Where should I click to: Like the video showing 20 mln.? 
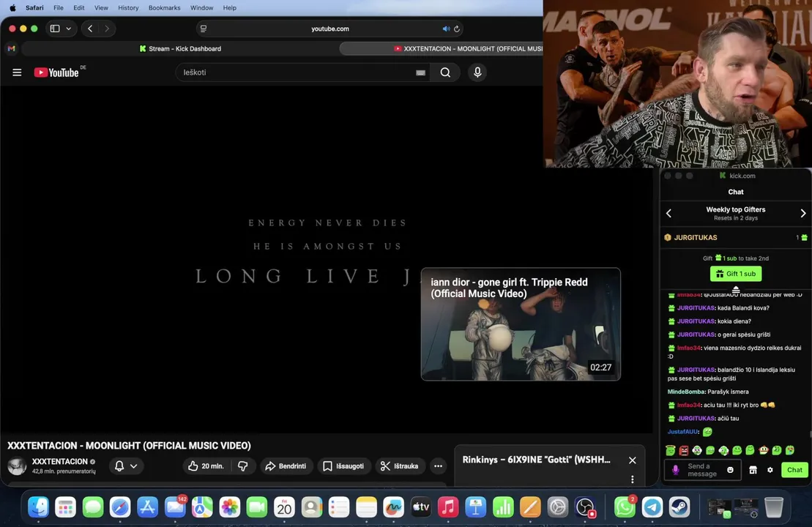(x=206, y=466)
